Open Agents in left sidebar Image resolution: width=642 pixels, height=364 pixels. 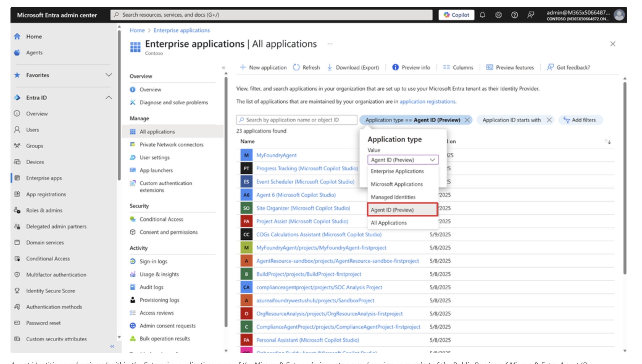(34, 52)
